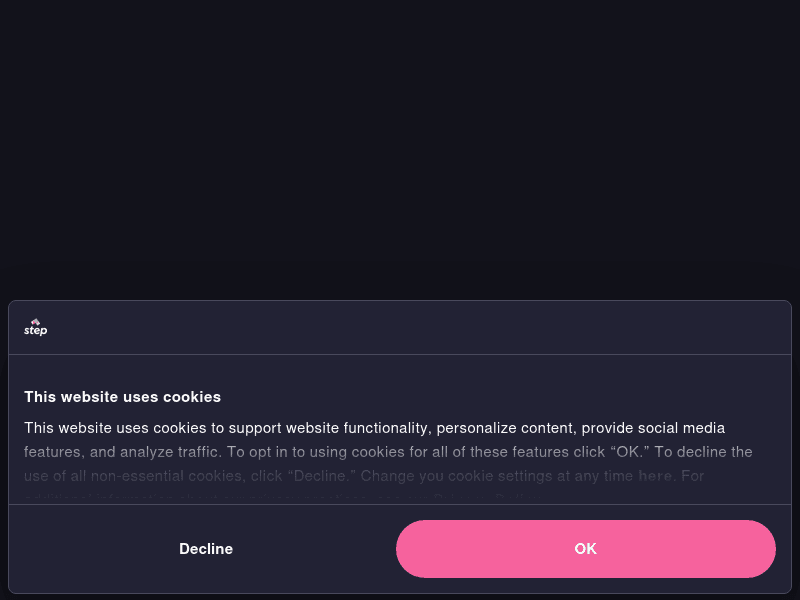Click the Step logo icon
Viewport: 800px width, 600px height.
(35, 327)
